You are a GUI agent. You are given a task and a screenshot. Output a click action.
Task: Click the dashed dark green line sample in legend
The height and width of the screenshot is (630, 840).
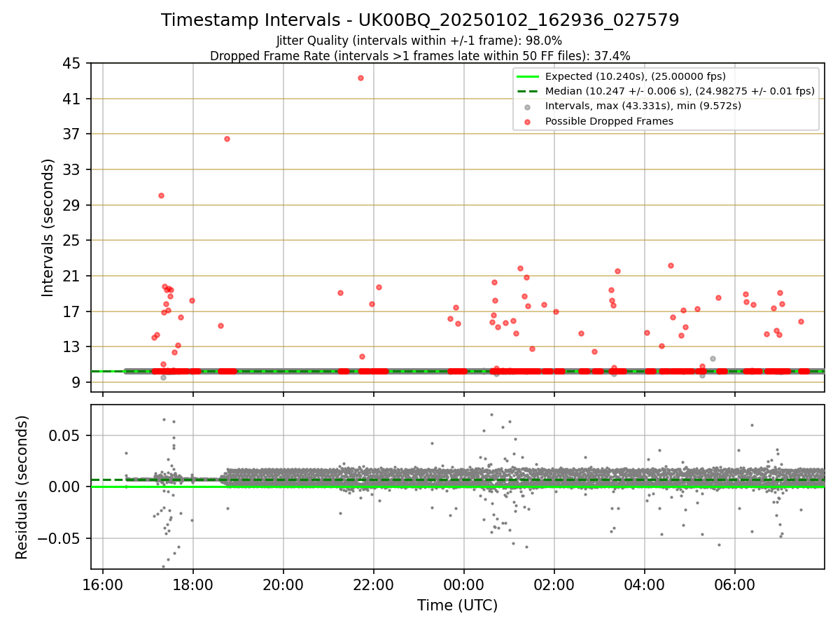528,91
